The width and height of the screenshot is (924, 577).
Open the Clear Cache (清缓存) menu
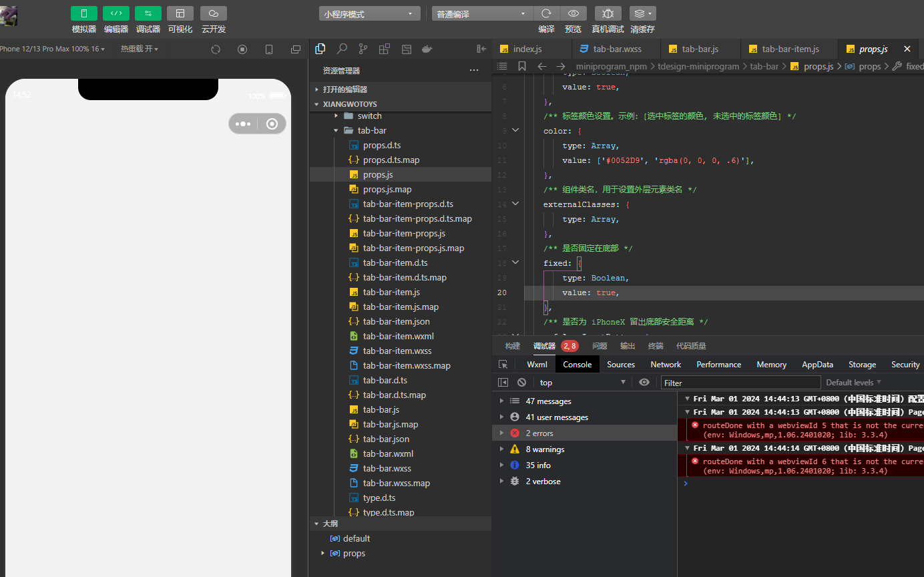[642, 13]
